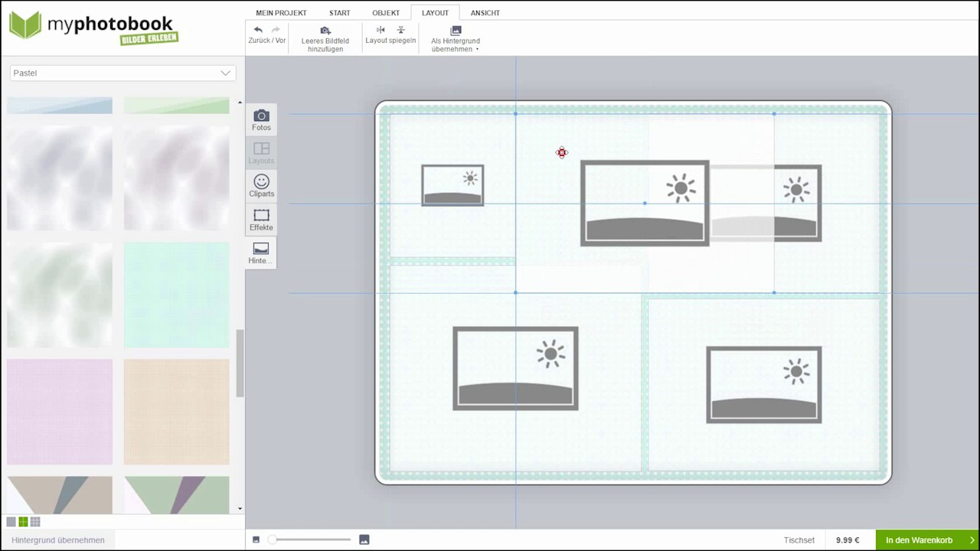
Task: Select the greenish blurred background thumbnail
Action: [x=60, y=295]
